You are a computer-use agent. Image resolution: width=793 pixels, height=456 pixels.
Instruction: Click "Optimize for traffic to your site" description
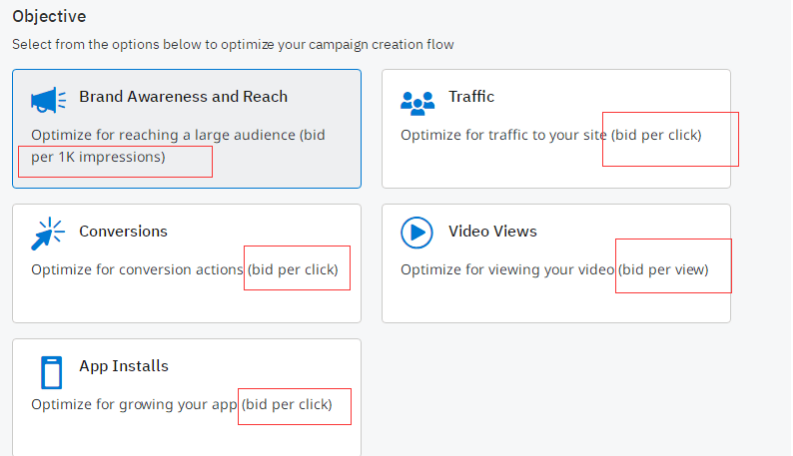pyautogui.click(x=503, y=135)
